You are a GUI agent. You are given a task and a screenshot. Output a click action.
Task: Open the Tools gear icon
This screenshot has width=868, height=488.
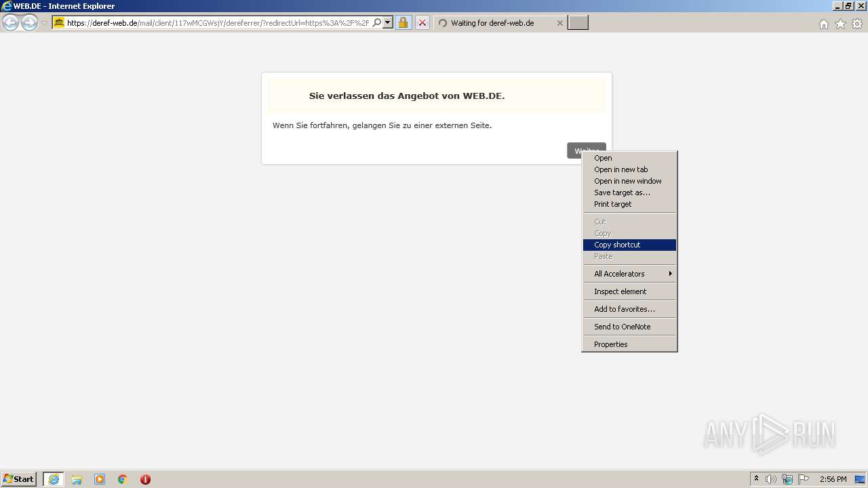point(857,24)
